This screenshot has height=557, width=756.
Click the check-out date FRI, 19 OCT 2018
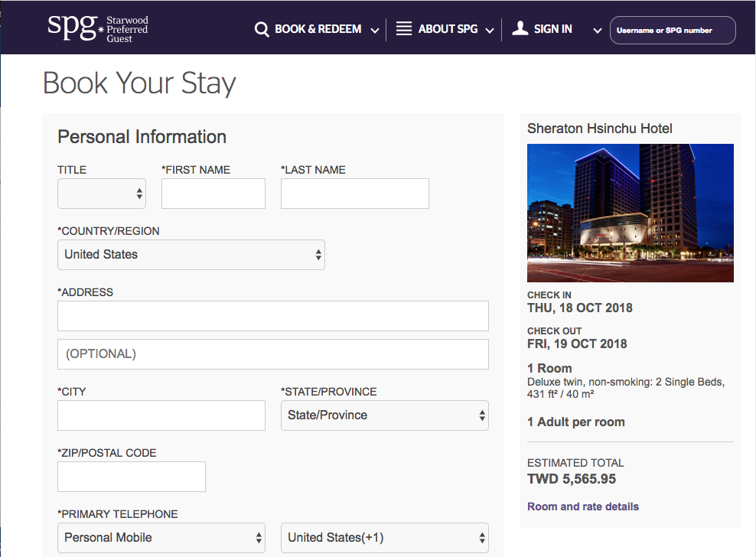pyautogui.click(x=577, y=344)
